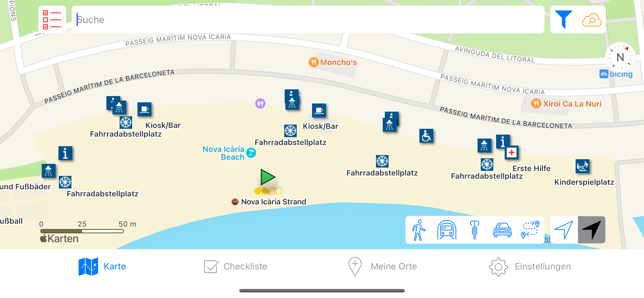The image size is (644, 298).
Task: Select walking route mode
Action: point(419,230)
